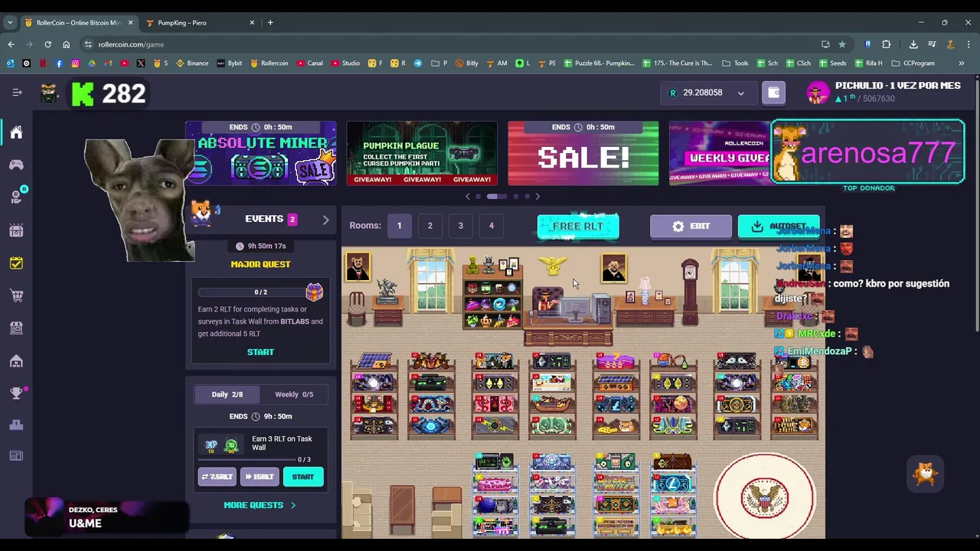Open the shopping cart store icon
Screen dimensions: 980x551
[x=16, y=295]
